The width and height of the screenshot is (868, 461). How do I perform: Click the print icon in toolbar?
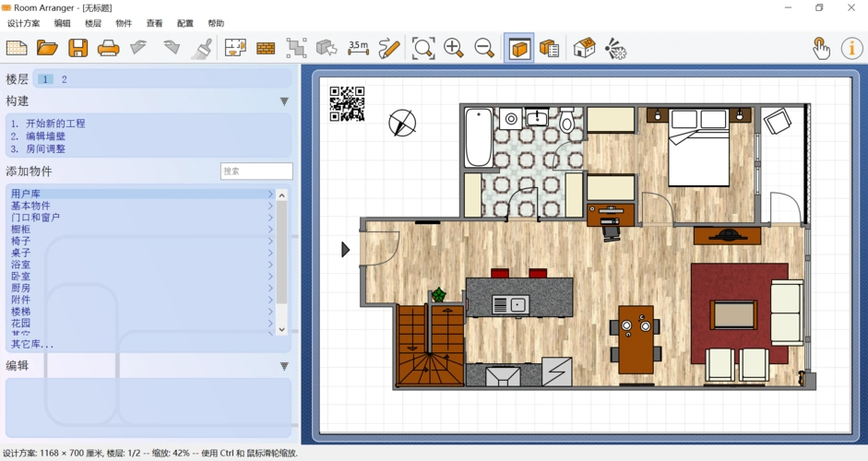(109, 48)
